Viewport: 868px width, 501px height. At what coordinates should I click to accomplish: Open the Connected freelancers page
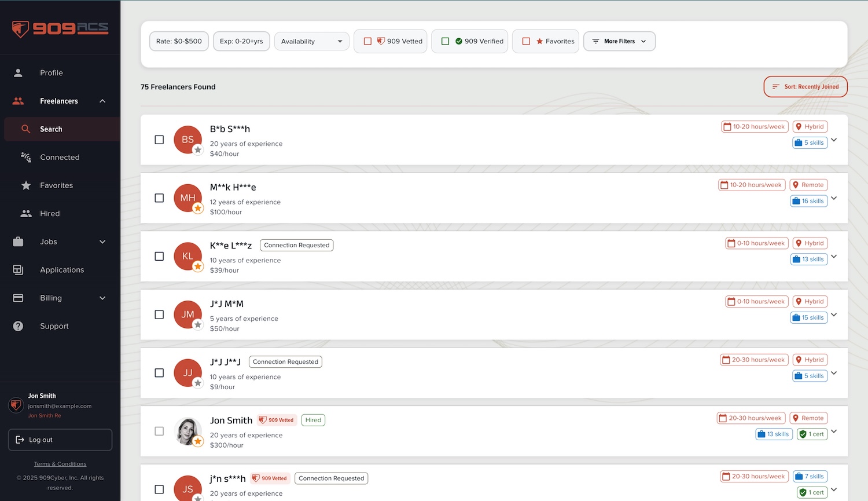[60, 157]
